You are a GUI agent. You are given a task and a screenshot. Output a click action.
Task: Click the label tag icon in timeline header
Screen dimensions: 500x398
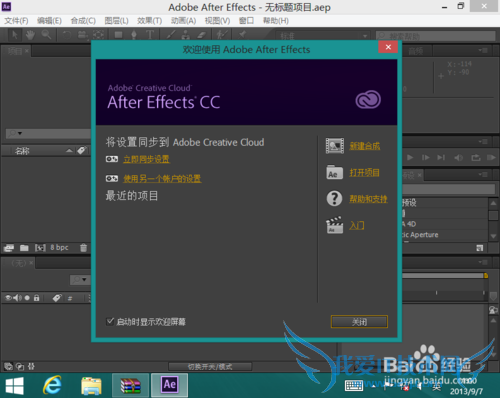[x=57, y=298]
